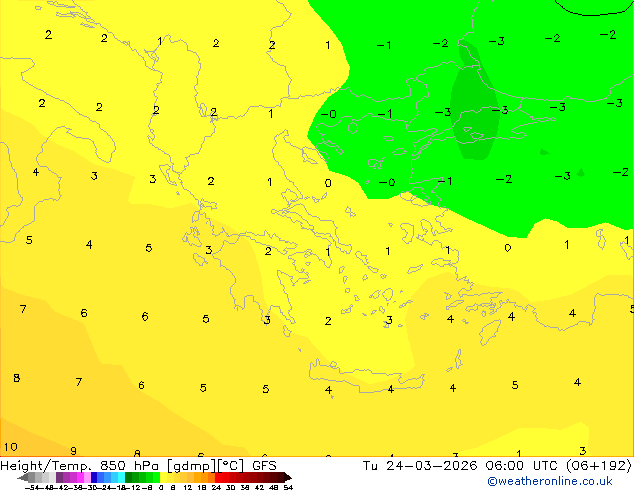Click the '10' temperature value on the map
Viewport: 634px width, 490px height.
click(x=11, y=447)
